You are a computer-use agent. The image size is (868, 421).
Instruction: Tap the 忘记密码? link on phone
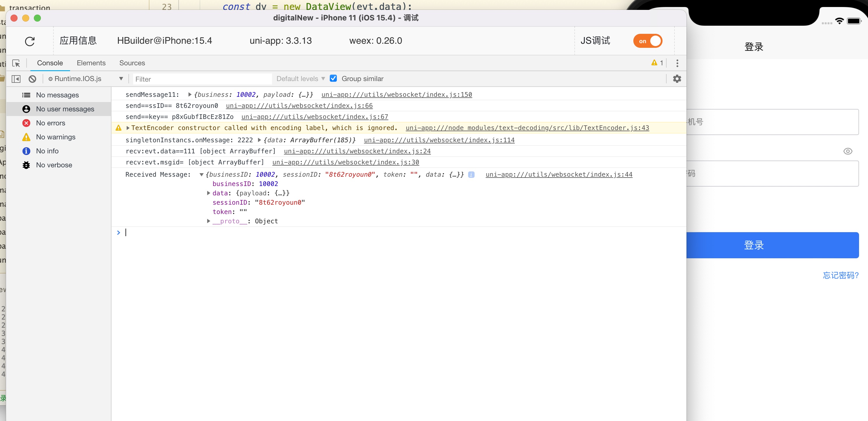840,275
